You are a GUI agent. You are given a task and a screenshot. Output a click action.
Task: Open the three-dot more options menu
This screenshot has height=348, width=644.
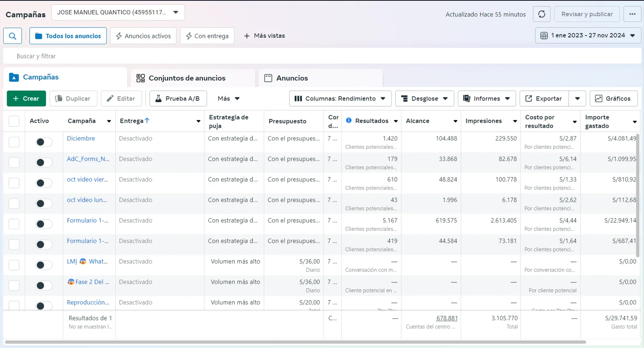(x=632, y=14)
